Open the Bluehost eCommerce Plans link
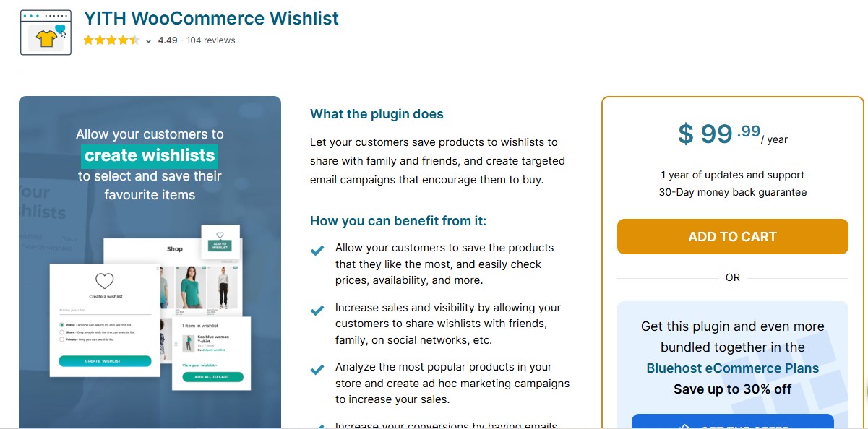This screenshot has width=868, height=429. tap(733, 368)
